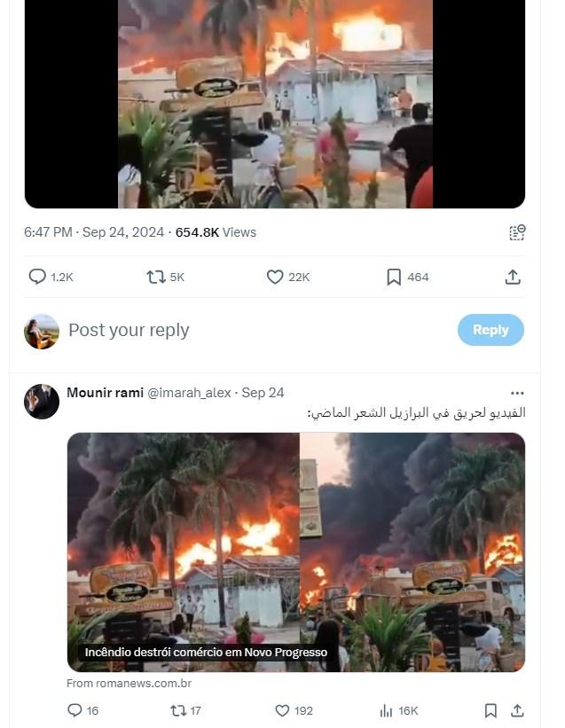Focus the Post your reply field

click(x=257, y=330)
